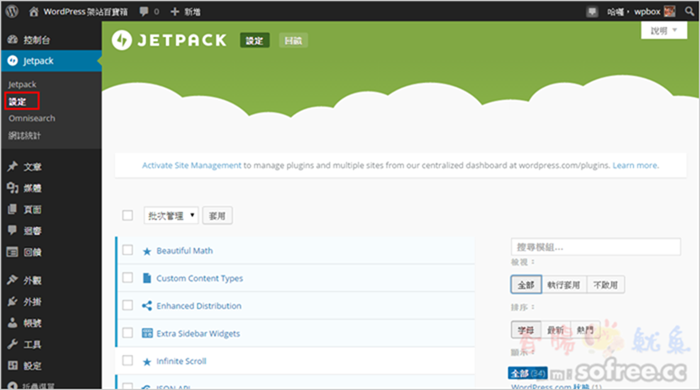The height and width of the screenshot is (390, 700).
Task: Click the wpbox user avatar
Action: point(670,12)
